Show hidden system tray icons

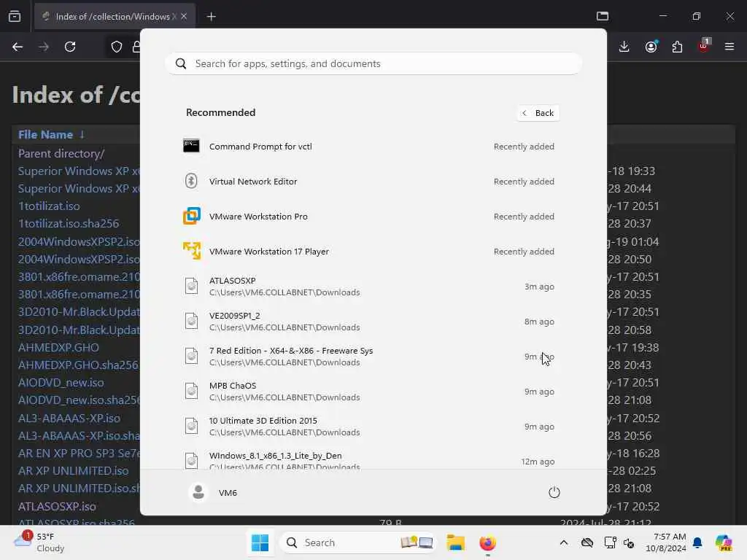click(x=564, y=542)
